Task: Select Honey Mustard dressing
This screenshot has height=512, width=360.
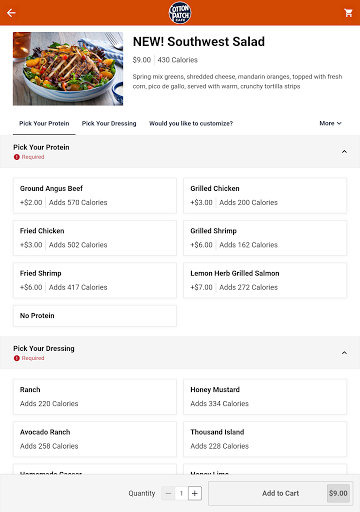Action: [x=265, y=397]
